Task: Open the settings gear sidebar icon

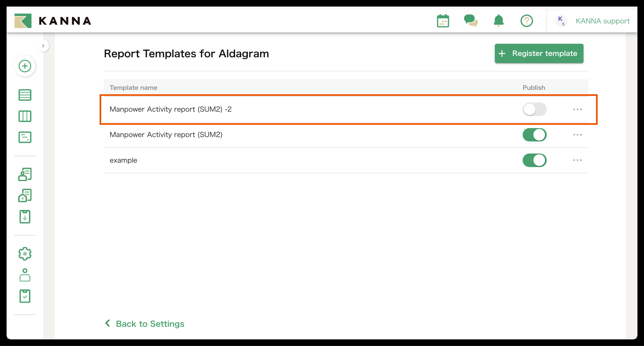Action: (x=25, y=254)
